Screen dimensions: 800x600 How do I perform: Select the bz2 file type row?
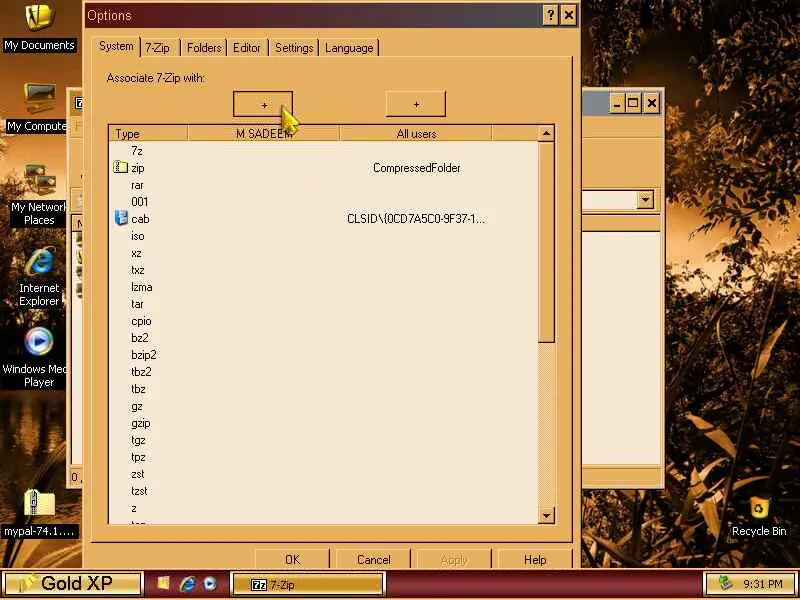point(323,338)
